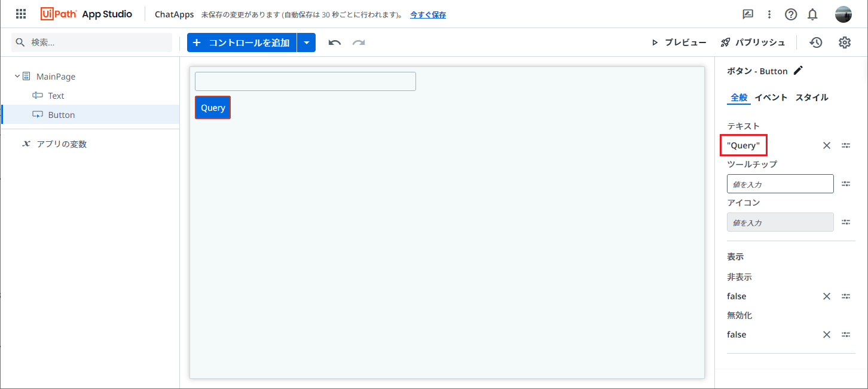868x389 pixels.
Task: Open expression editor for 無効化 property
Action: [846, 335]
